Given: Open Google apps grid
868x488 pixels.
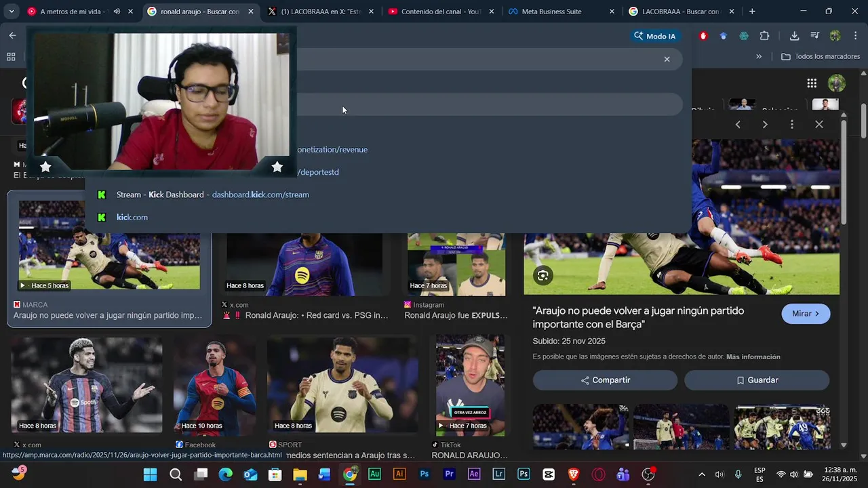Looking at the screenshot, I should (812, 83).
